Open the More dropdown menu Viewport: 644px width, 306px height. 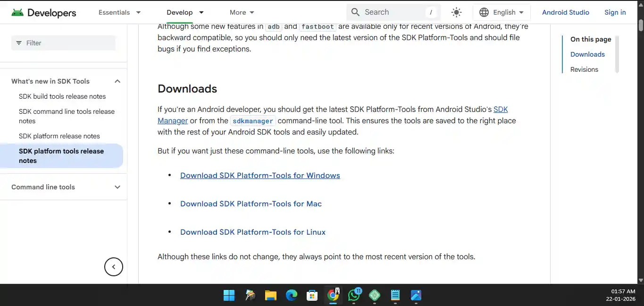[242, 13]
